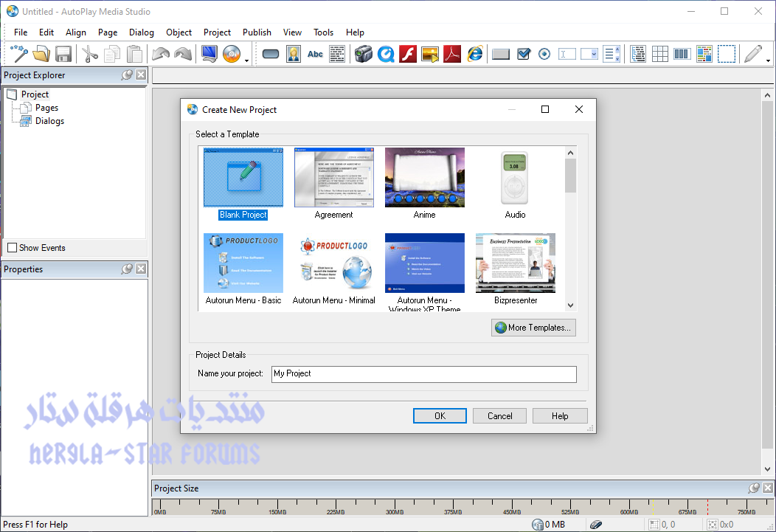The height and width of the screenshot is (532, 776).
Task: Click the Paste clipboard icon
Action: (134, 53)
